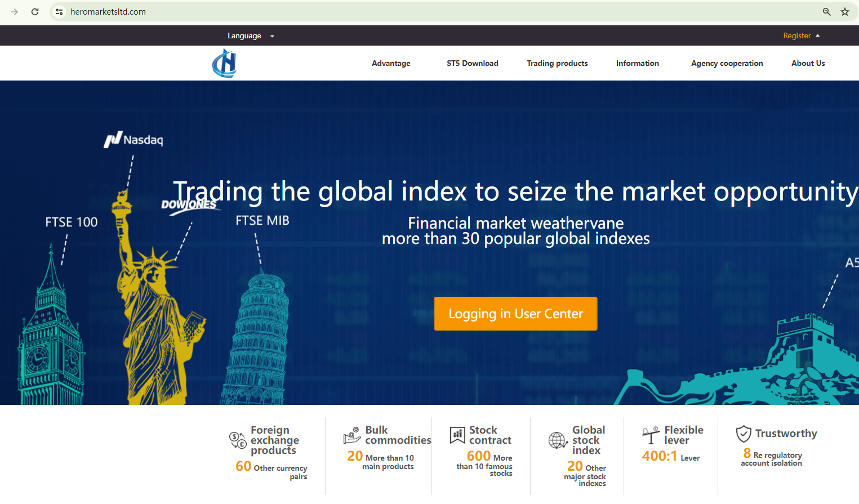Viewport: 859px width, 504px height.
Task: Click 'Financial market weathervane' subtitle
Action: click(516, 223)
